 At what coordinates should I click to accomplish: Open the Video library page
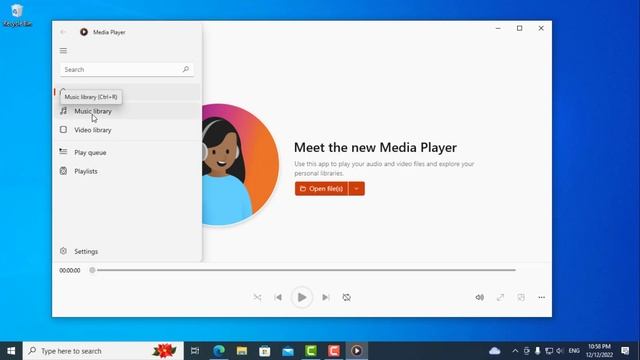127,130
